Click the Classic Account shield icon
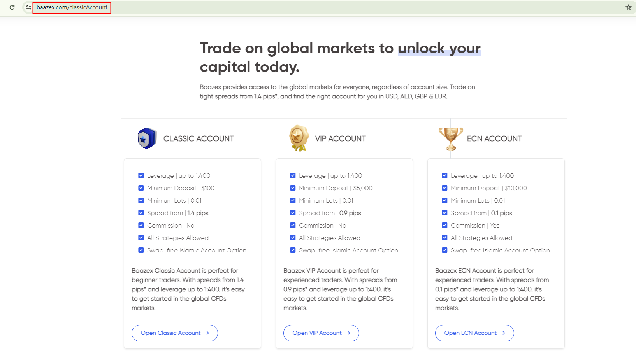The width and height of the screenshot is (636, 364). [147, 138]
